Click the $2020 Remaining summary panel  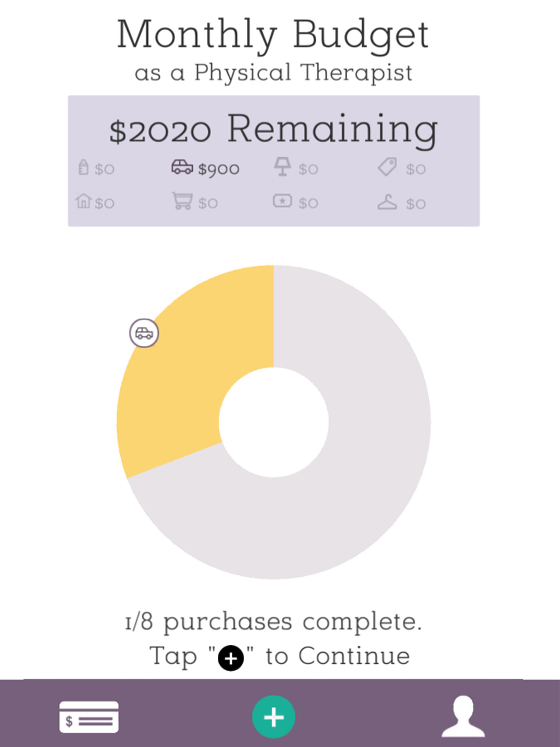pos(274,161)
